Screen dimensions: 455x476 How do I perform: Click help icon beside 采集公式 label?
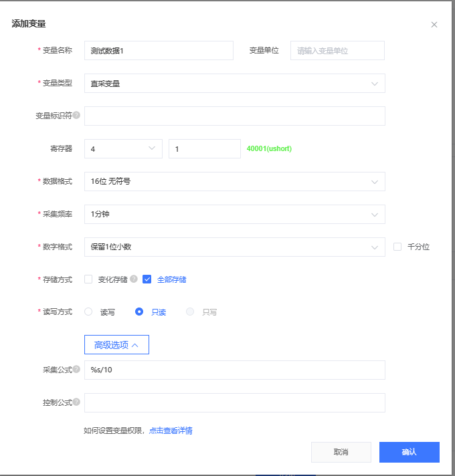tap(76, 369)
